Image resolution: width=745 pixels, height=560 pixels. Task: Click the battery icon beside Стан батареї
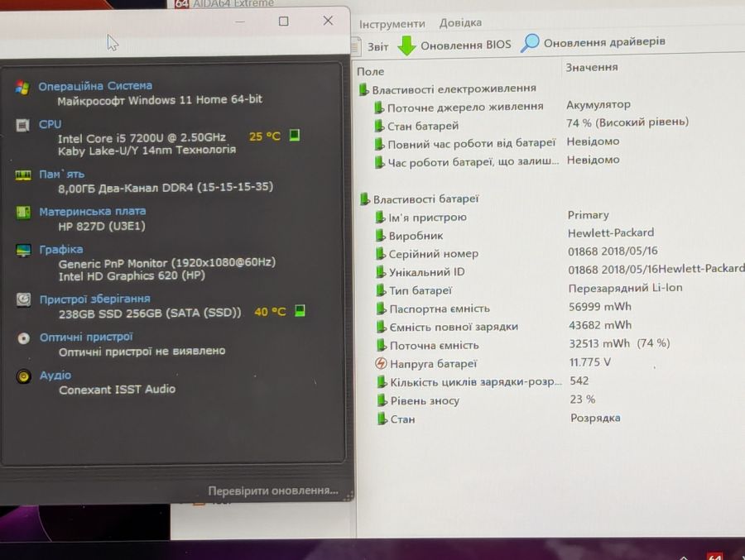(x=378, y=126)
